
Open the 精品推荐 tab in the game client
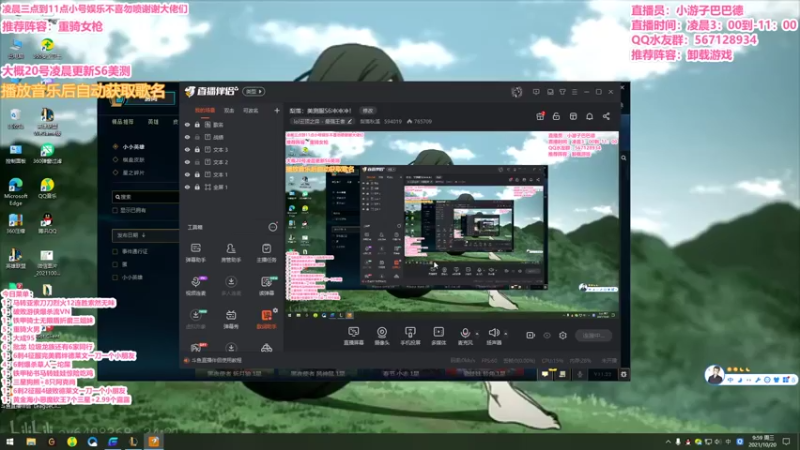click(122, 122)
